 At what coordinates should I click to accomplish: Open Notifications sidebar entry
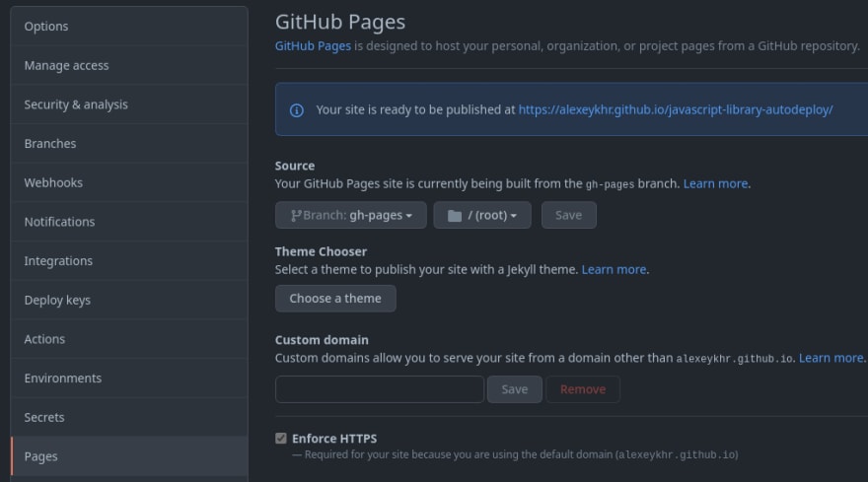pos(129,222)
